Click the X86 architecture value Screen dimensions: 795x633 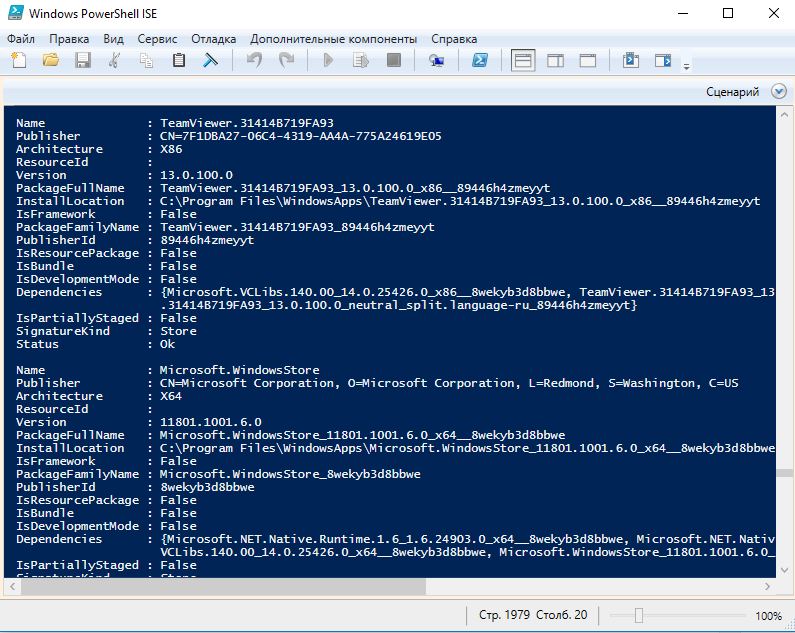171,149
